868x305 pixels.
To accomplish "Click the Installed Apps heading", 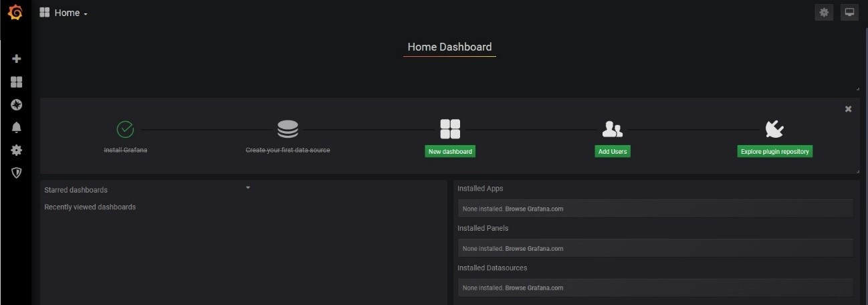I will tap(480, 189).
